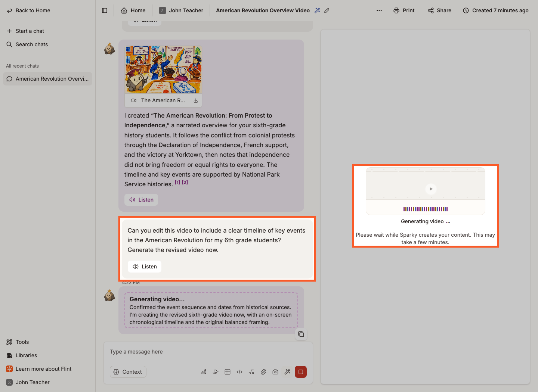Click Created 7 minutes ago history

[496, 10]
